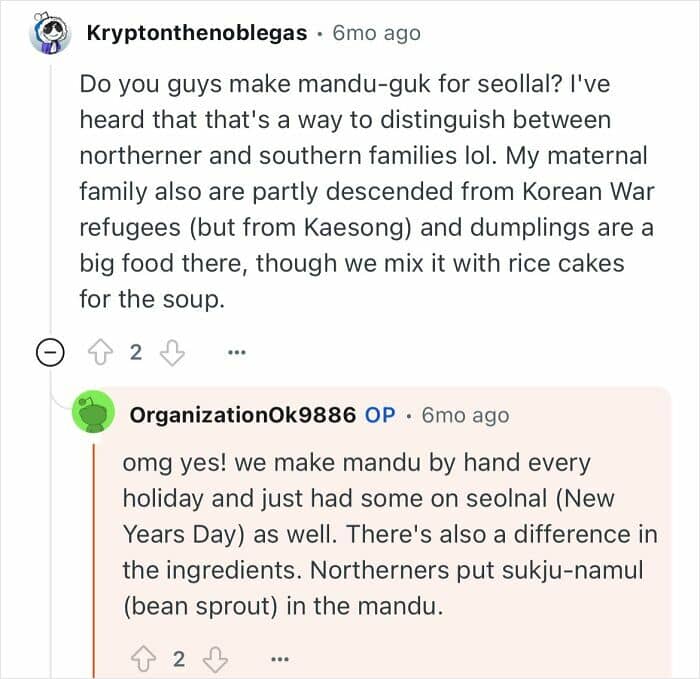Click the mandu-guk comment text body
Image resolution: width=700 pixels, height=679 pixels.
click(x=367, y=191)
